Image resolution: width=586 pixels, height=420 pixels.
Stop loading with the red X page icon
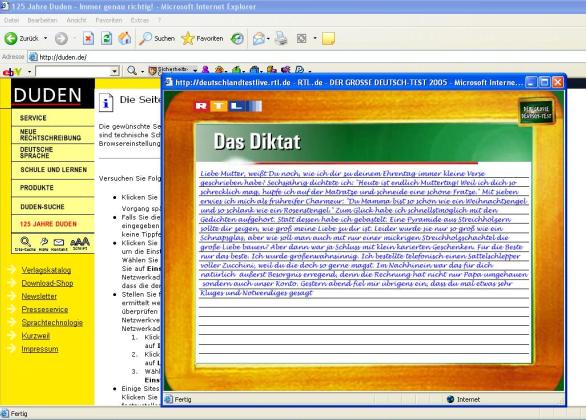(x=88, y=38)
